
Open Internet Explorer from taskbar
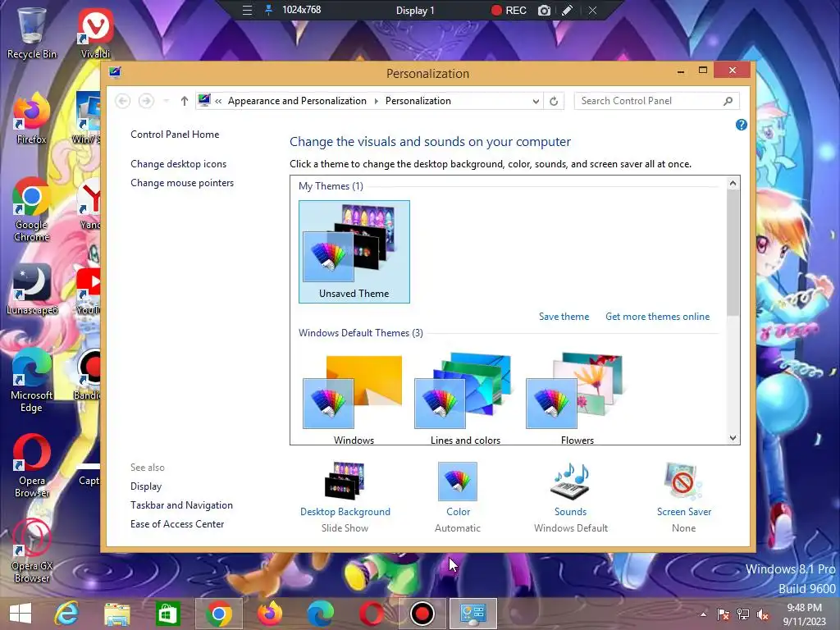pyautogui.click(x=66, y=614)
